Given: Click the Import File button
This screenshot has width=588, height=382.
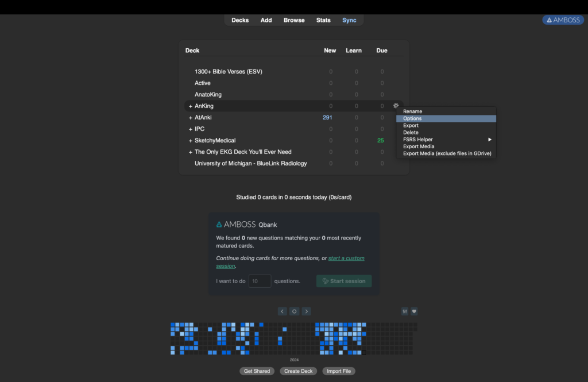Looking at the screenshot, I should [339, 371].
